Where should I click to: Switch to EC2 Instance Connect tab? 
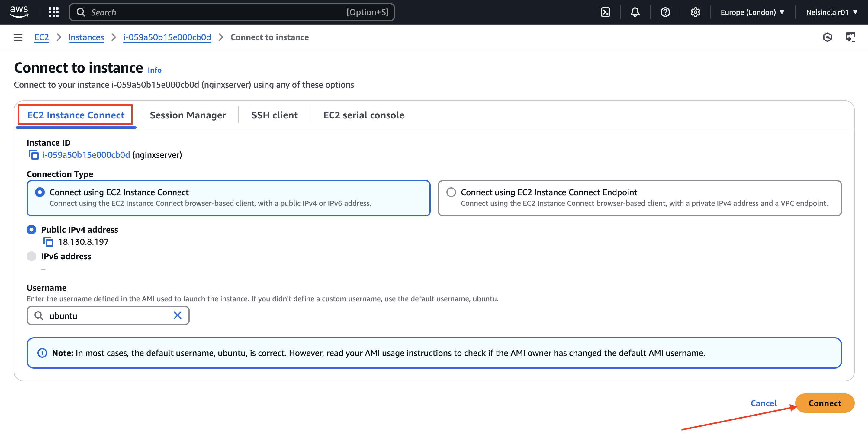76,115
